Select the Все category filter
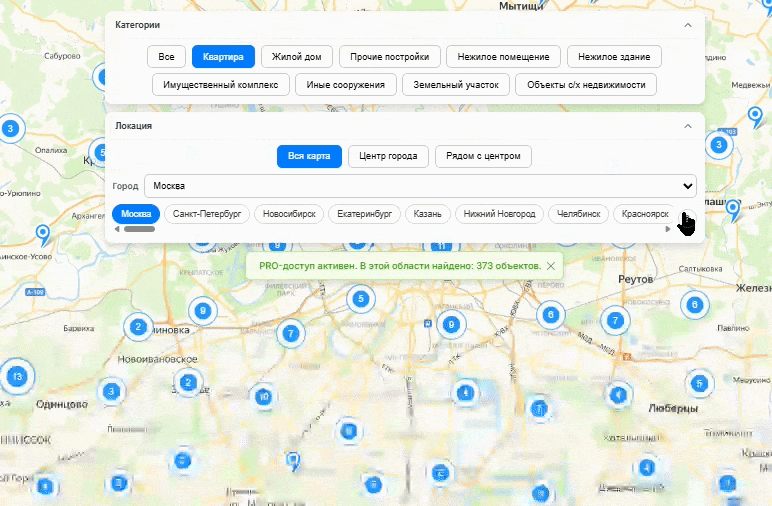 (x=166, y=57)
